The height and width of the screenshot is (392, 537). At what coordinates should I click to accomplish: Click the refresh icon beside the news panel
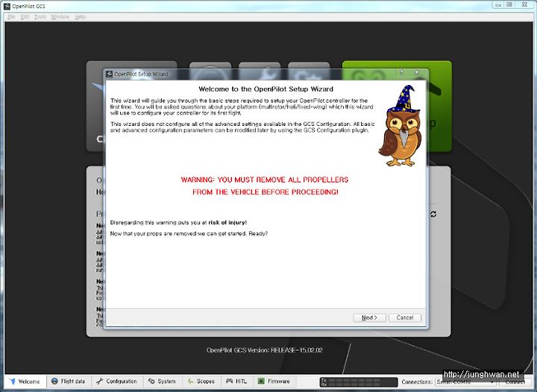[433, 214]
